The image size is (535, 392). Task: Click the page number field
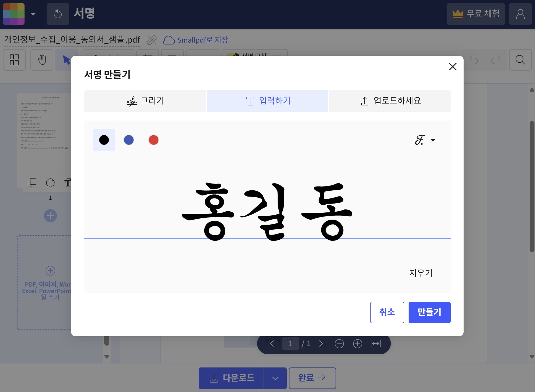pos(291,343)
